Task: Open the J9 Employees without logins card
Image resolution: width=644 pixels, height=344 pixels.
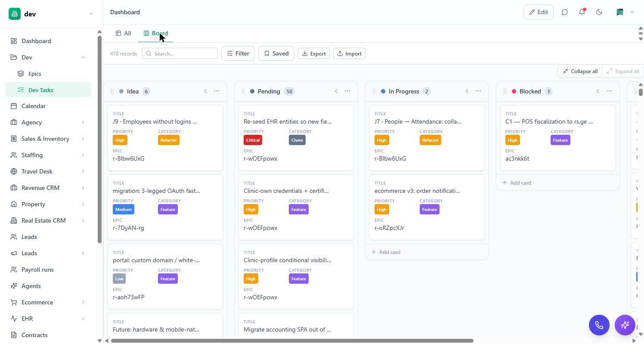Action: (x=165, y=138)
